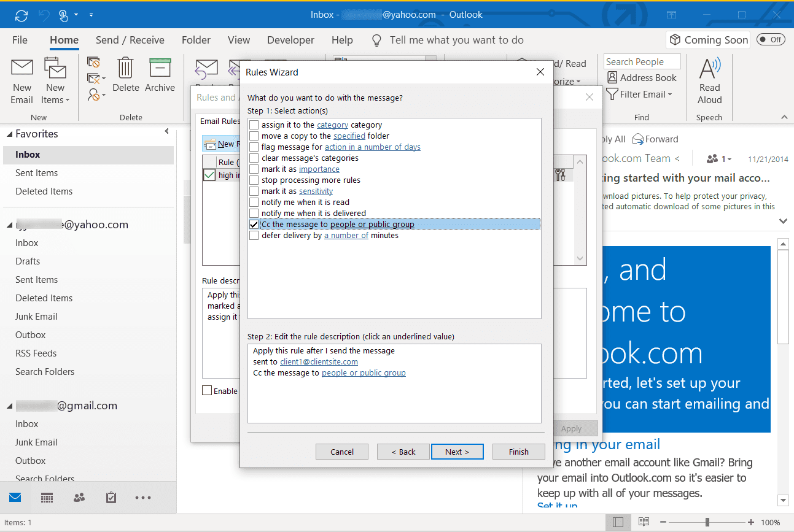The width and height of the screenshot is (794, 532).
Task: Open the People view from the navigation bar
Action: [79, 498]
